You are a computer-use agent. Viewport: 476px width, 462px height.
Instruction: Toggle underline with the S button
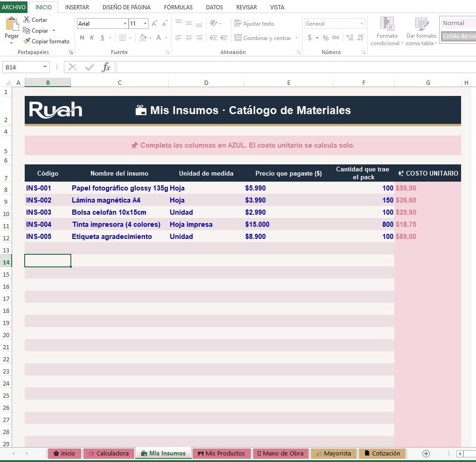coord(103,38)
